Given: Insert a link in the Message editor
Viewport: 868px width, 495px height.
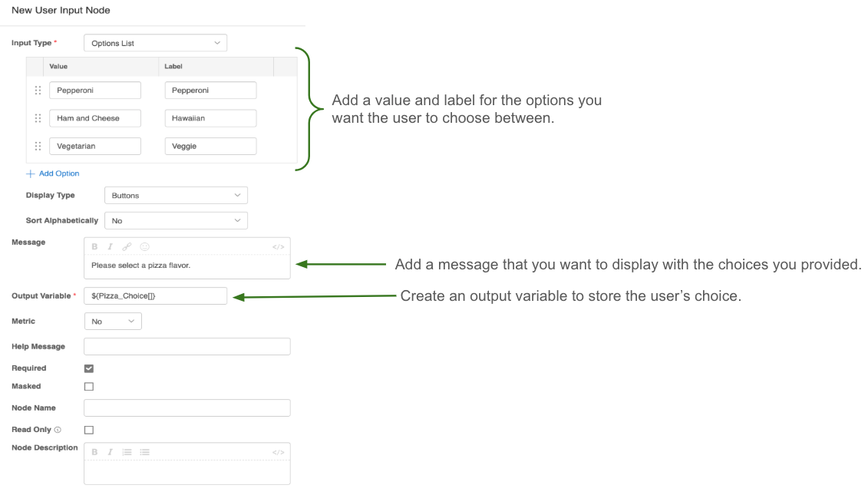Looking at the screenshot, I should coord(127,247).
